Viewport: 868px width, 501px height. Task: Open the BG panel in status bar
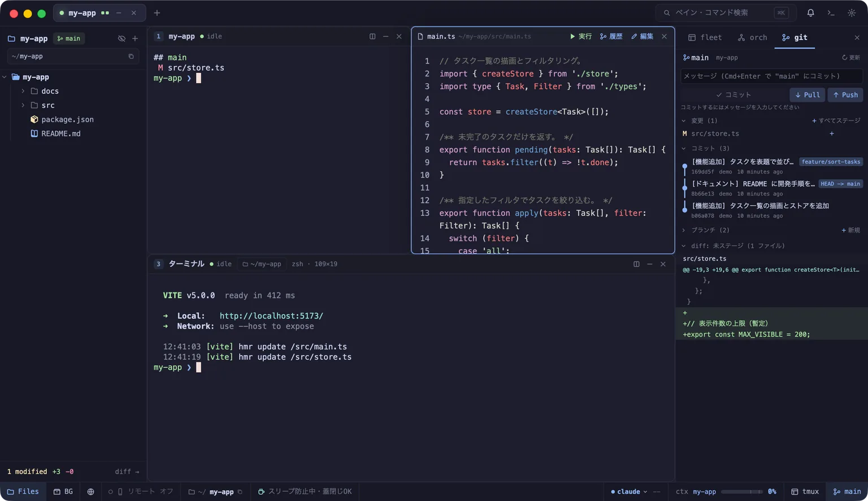(x=63, y=491)
